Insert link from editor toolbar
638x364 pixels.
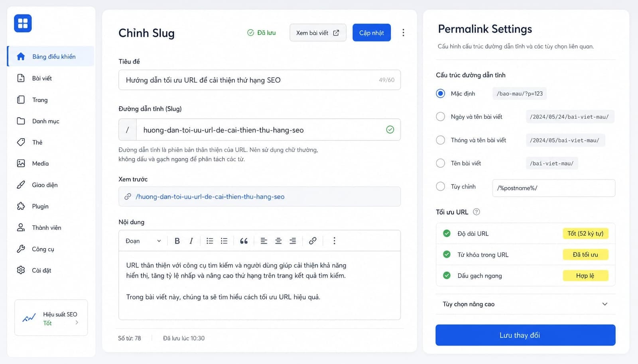[x=313, y=241]
